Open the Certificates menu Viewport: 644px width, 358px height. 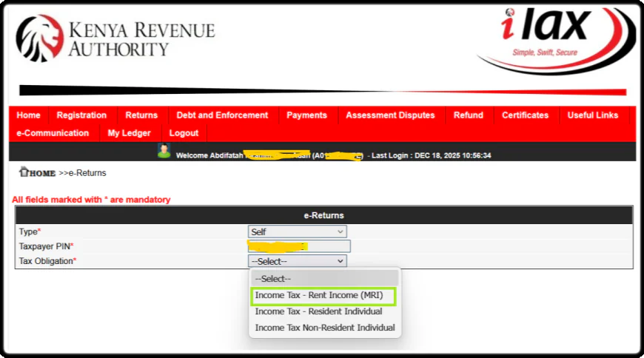tap(525, 115)
